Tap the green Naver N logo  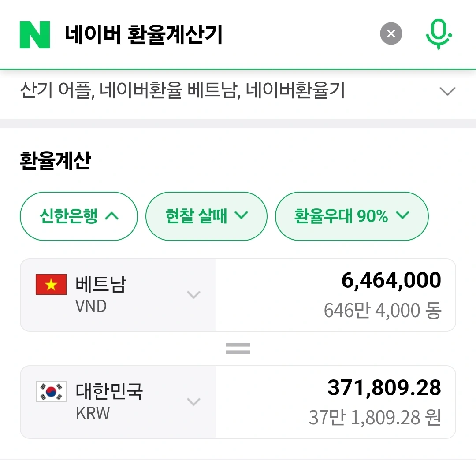[x=35, y=34]
